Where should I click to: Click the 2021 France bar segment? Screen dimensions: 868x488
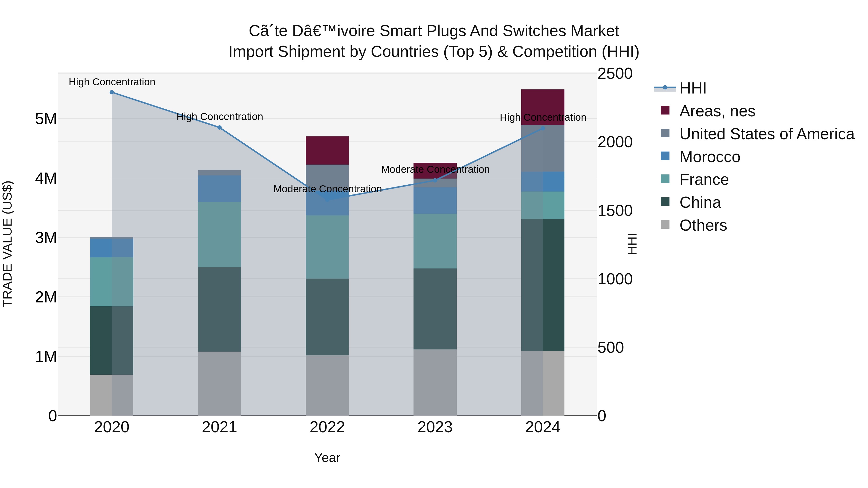point(219,234)
